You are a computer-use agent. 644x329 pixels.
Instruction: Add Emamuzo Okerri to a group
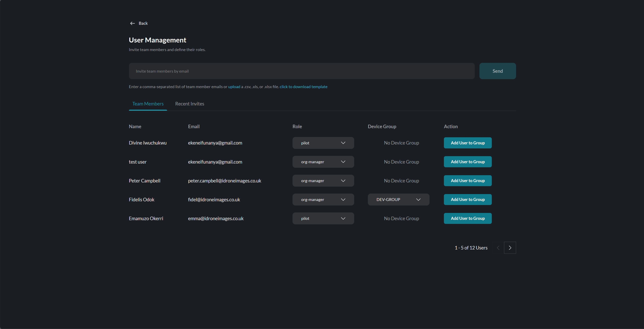tap(467, 218)
